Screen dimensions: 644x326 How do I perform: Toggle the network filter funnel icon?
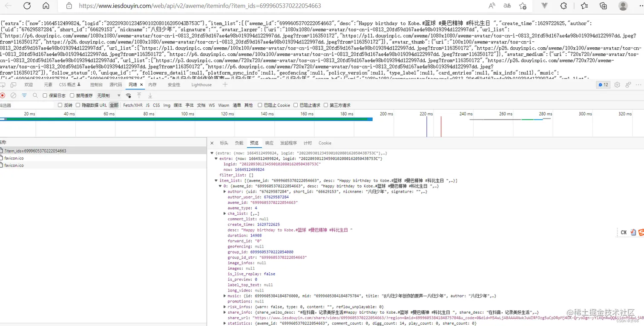(x=24, y=95)
